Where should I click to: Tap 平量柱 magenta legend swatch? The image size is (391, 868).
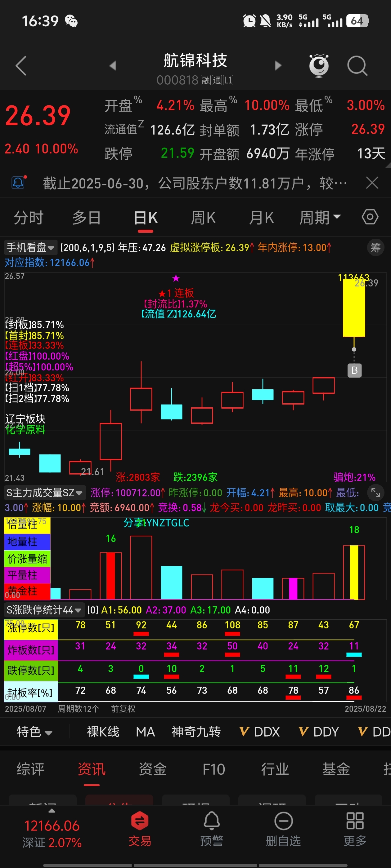27,575
